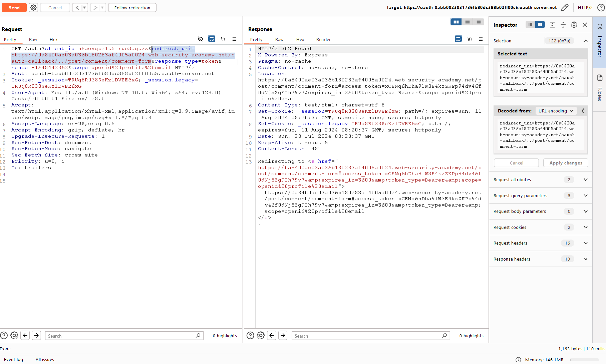Click the memory usage progress bar
Viewport: 606px width, 364px height.
[585, 360]
